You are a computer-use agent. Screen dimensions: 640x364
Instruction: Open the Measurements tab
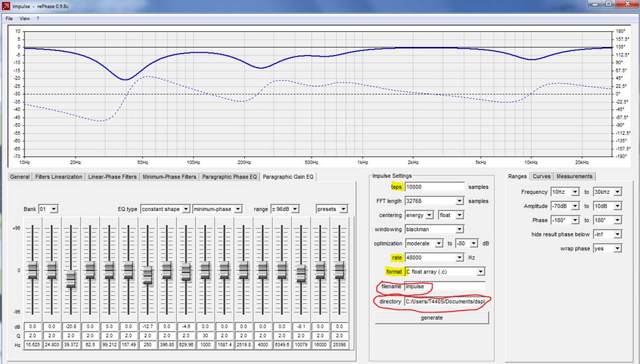tap(574, 176)
